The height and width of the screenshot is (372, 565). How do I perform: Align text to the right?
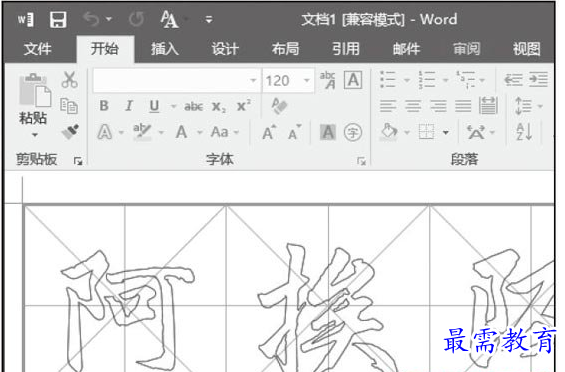pyautogui.click(x=438, y=106)
